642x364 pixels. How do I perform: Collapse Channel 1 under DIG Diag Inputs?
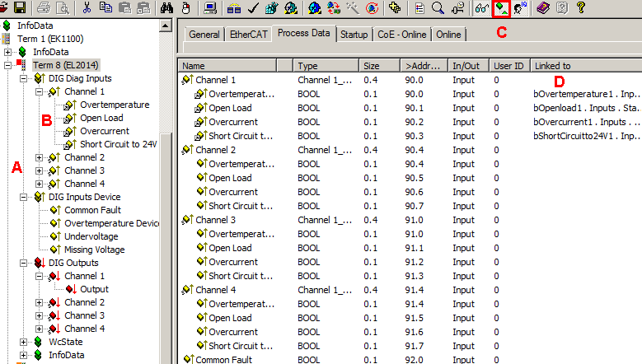pos(40,91)
